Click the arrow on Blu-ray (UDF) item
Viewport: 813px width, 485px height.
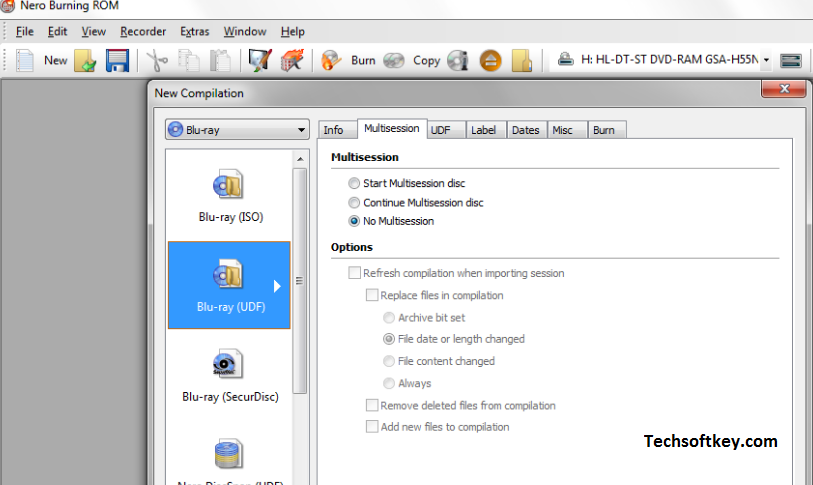[277, 286]
